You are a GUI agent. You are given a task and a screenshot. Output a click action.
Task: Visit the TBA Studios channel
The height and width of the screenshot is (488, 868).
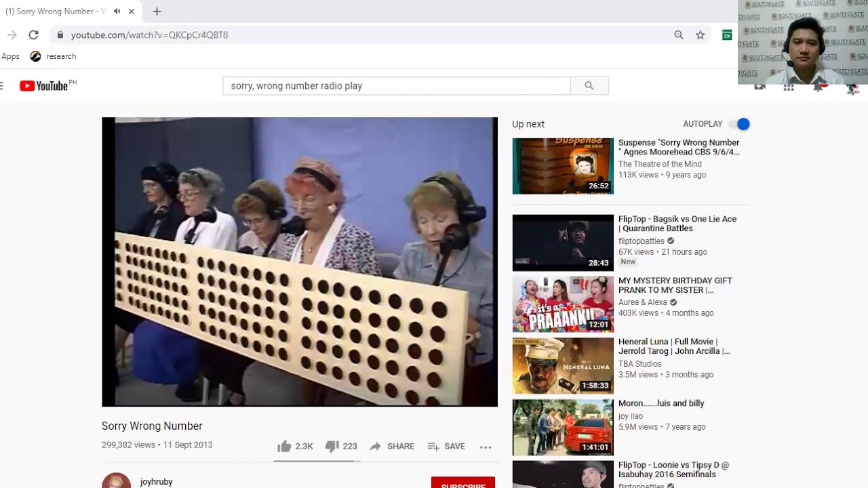point(639,364)
